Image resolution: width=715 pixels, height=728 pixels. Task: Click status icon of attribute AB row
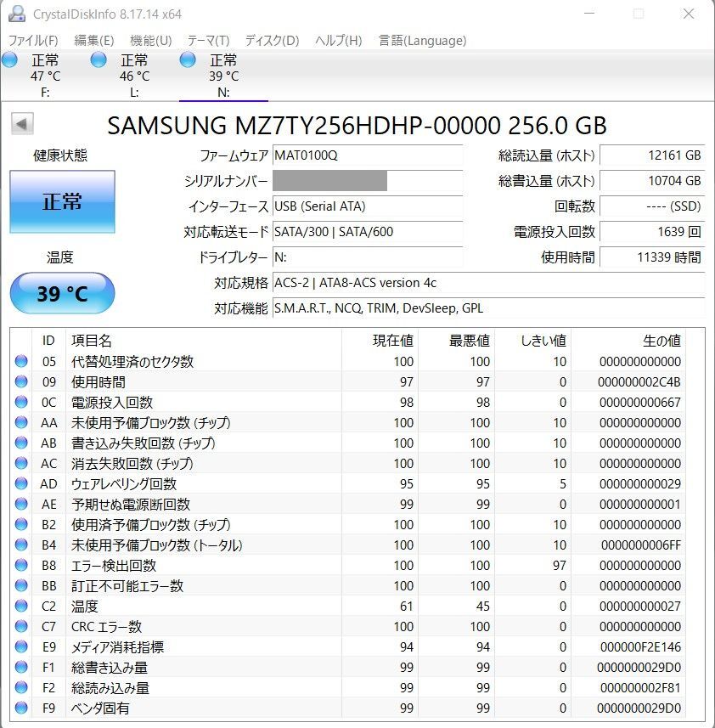[x=21, y=443]
